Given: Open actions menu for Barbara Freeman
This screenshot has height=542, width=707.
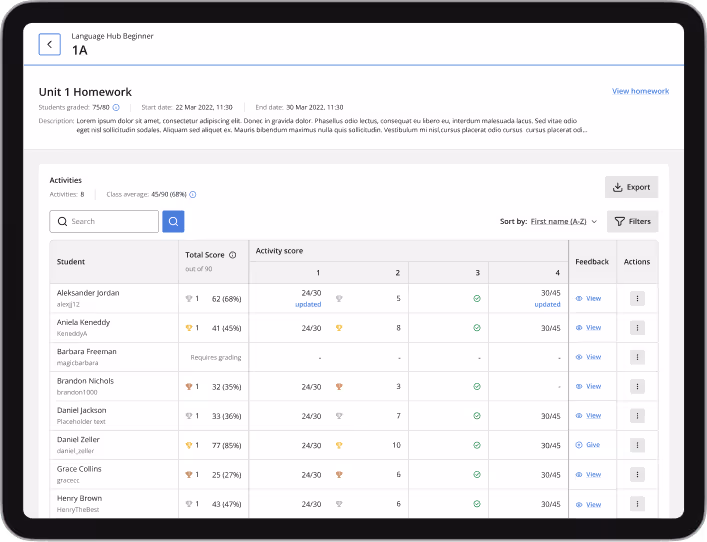Looking at the screenshot, I should click(x=637, y=357).
